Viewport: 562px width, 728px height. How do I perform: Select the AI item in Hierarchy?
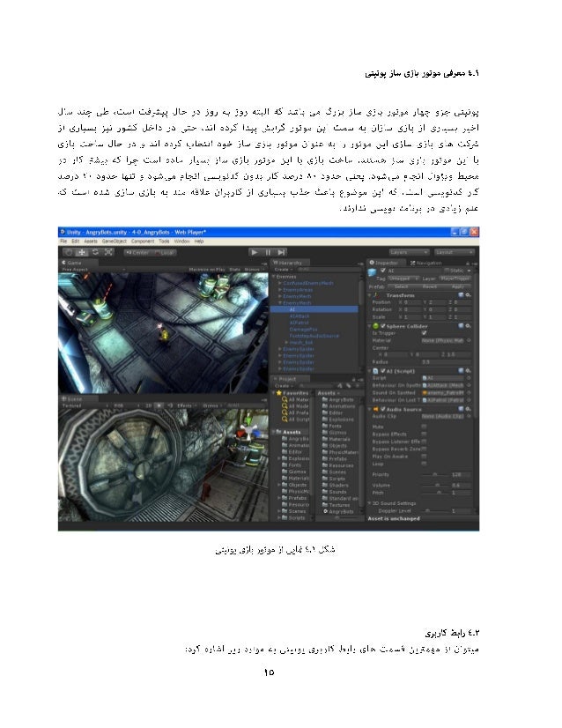click(314, 309)
